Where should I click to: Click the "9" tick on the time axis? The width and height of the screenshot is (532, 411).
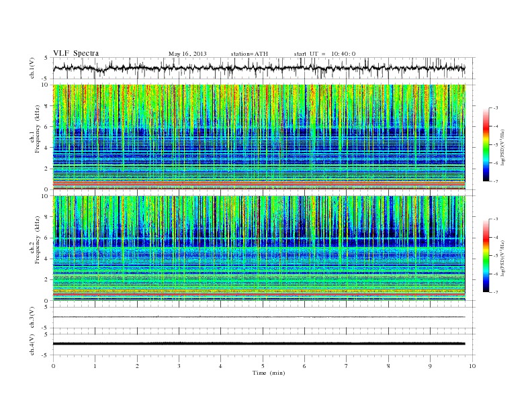(430, 366)
